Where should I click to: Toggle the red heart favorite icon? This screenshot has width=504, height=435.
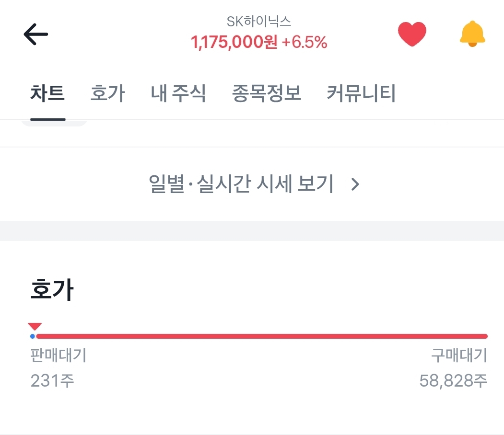[x=412, y=34]
